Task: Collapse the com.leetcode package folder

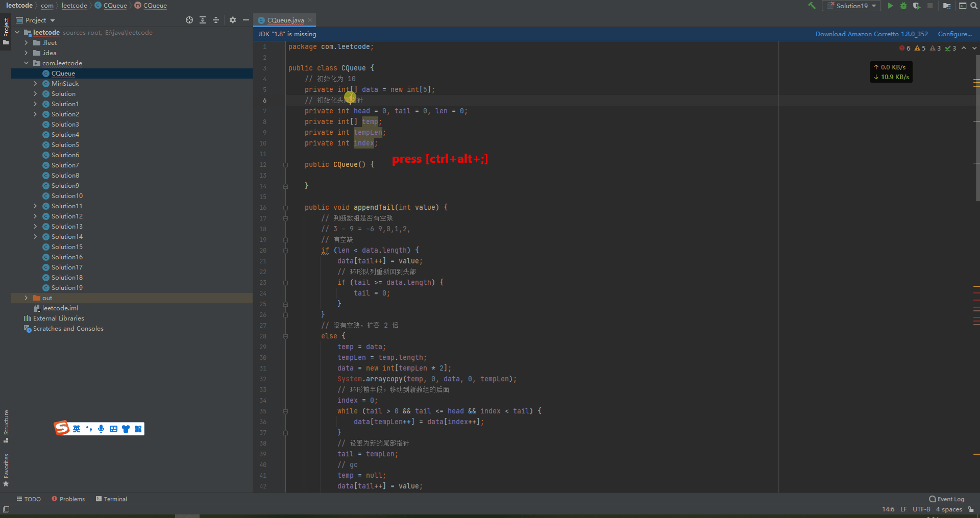Action: coord(26,63)
